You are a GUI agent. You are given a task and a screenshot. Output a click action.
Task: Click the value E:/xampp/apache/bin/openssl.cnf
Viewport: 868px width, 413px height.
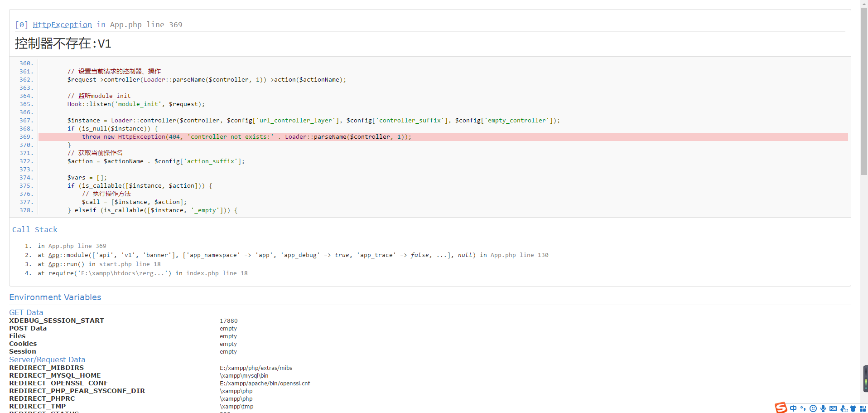(x=265, y=384)
